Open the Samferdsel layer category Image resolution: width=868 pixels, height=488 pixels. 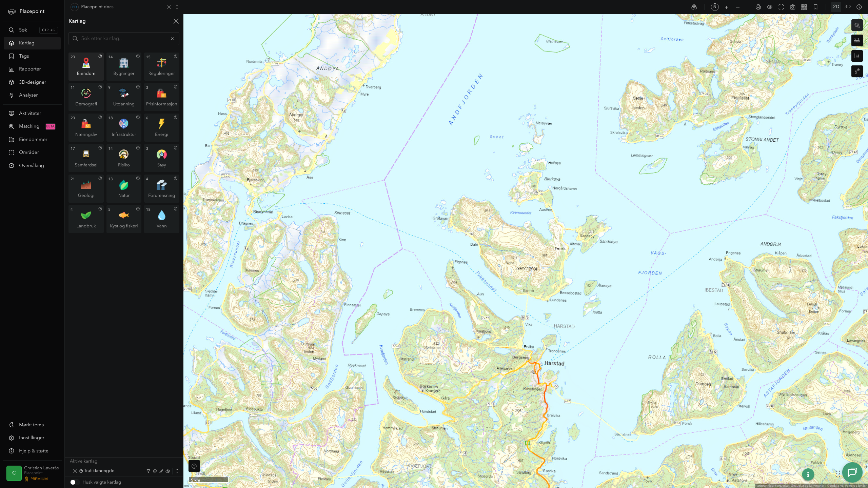86,158
